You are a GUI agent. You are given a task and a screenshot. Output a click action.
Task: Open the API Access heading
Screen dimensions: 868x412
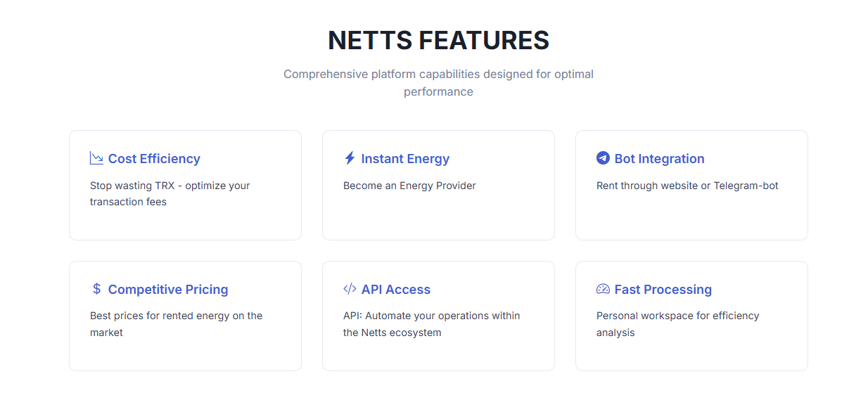(x=395, y=290)
